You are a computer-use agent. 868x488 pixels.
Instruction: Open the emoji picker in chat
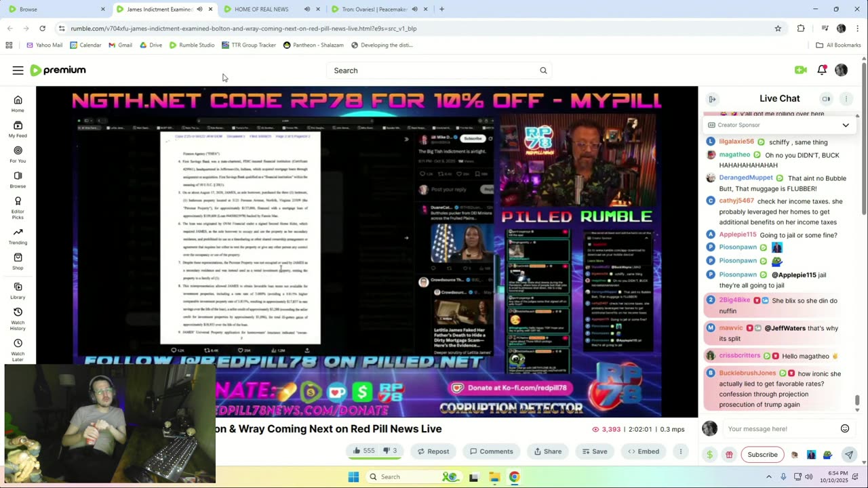pyautogui.click(x=845, y=428)
